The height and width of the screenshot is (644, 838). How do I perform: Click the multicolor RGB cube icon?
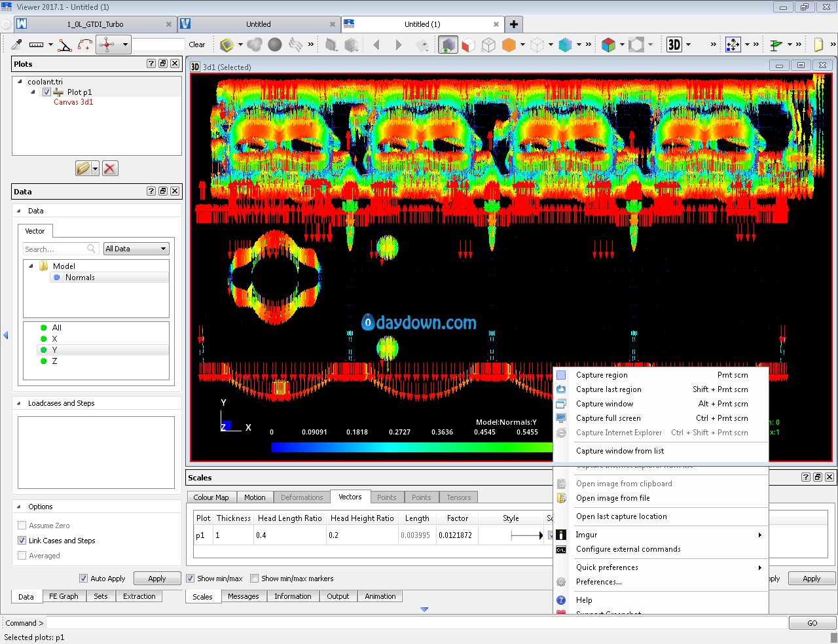608,45
